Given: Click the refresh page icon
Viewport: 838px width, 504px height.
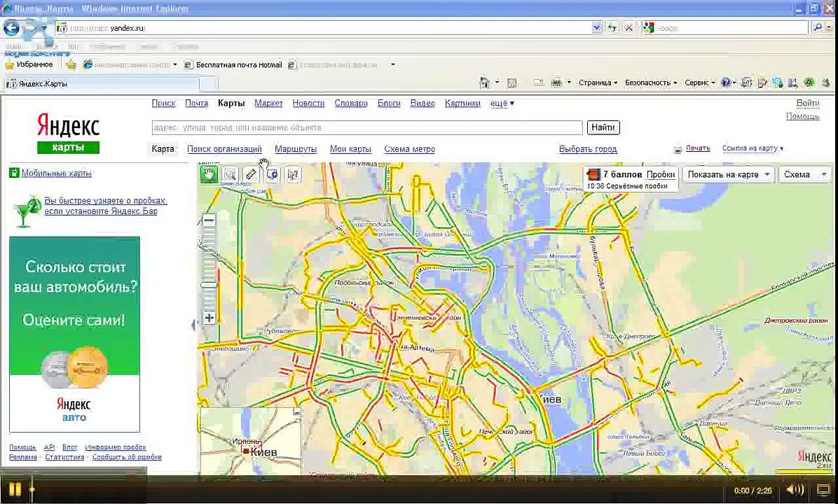Looking at the screenshot, I should [x=612, y=28].
